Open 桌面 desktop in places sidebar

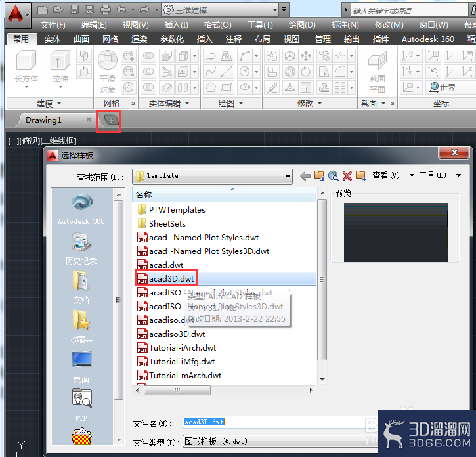point(81,367)
